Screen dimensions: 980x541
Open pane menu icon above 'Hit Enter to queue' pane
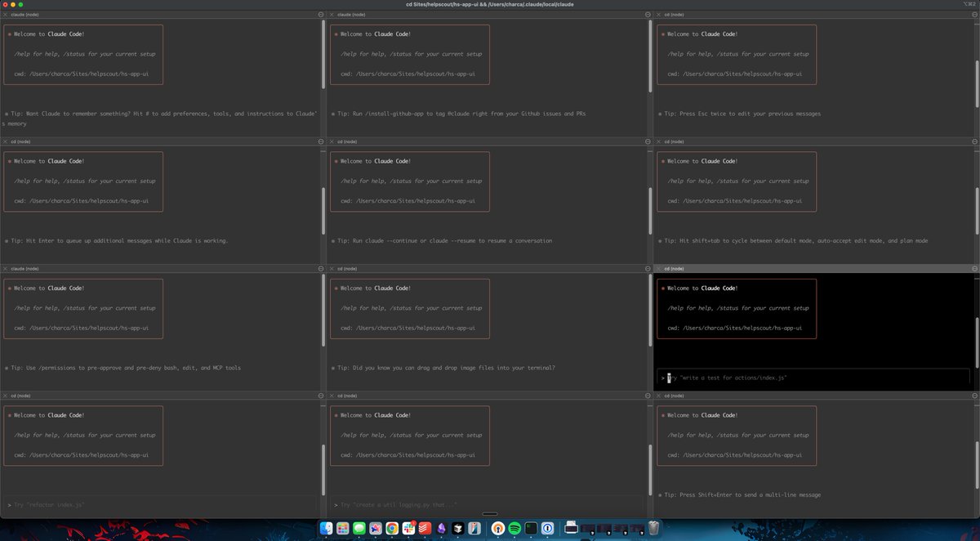[x=321, y=141]
